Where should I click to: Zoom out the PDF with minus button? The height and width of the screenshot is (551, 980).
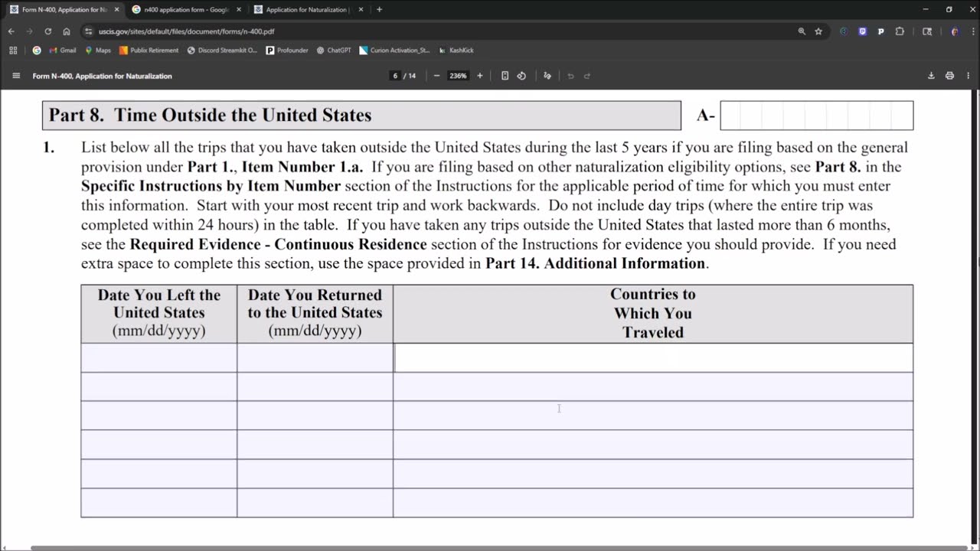click(436, 76)
